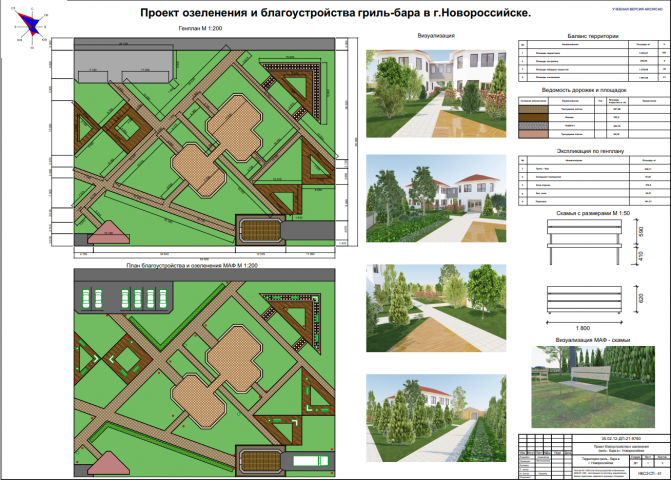
Task: Click the pink triangular building on the Генплан
Action: [x=108, y=233]
